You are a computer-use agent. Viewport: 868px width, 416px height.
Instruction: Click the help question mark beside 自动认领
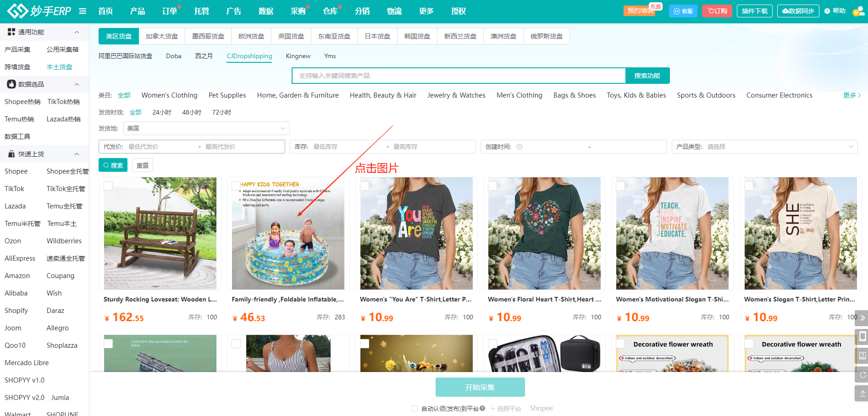482,408
